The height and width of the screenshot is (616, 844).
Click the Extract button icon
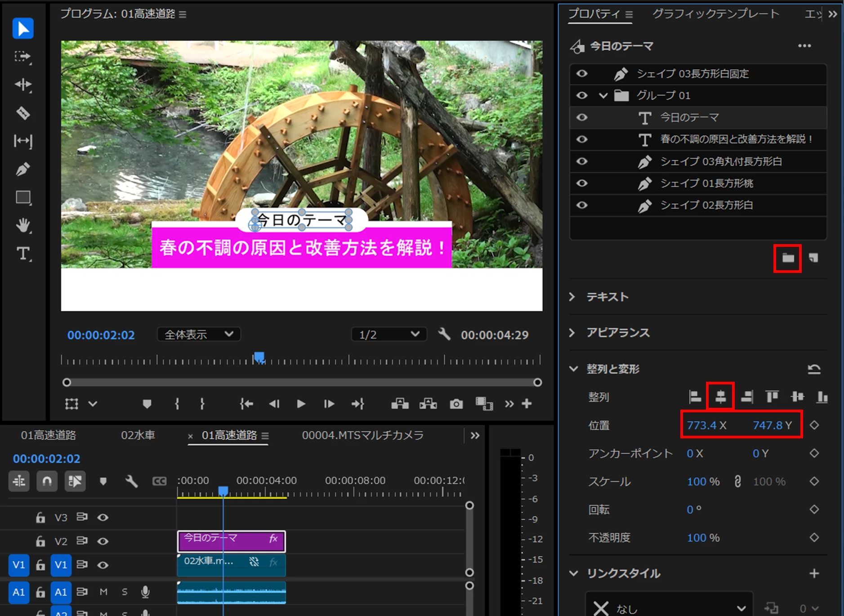[428, 404]
